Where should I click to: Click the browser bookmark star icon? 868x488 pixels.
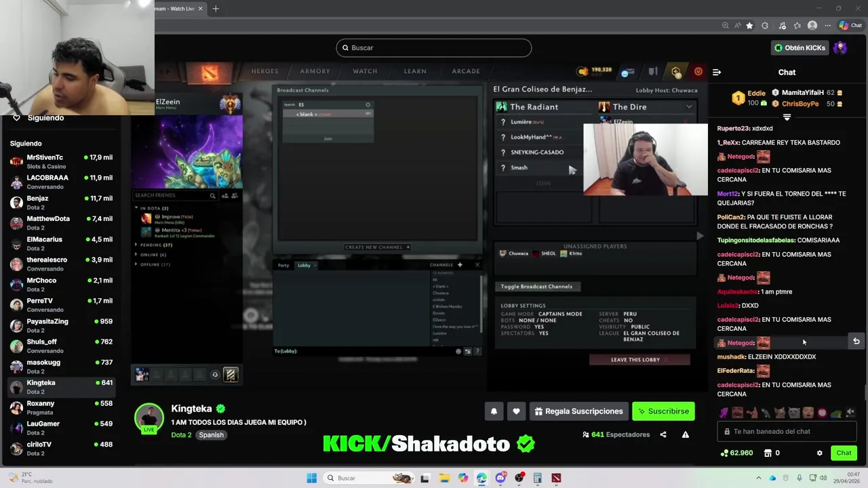(749, 26)
